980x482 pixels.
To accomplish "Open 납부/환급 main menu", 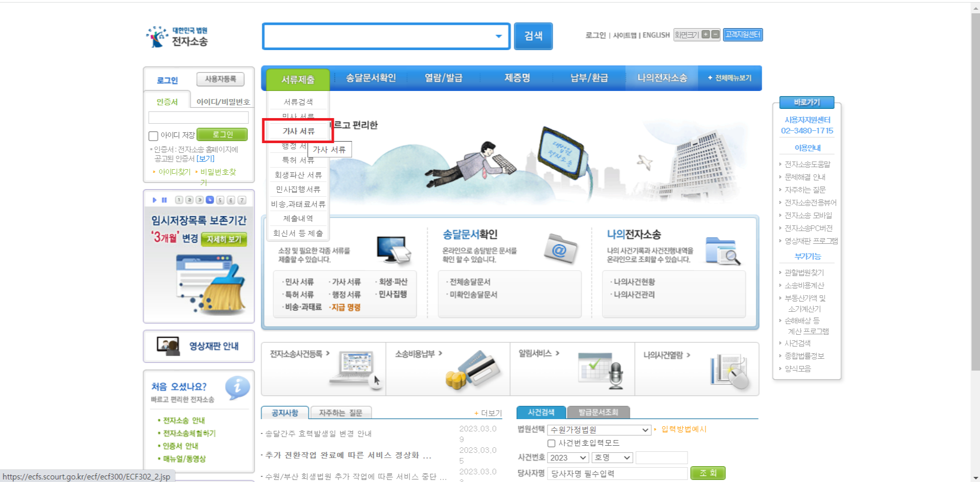I will point(589,78).
